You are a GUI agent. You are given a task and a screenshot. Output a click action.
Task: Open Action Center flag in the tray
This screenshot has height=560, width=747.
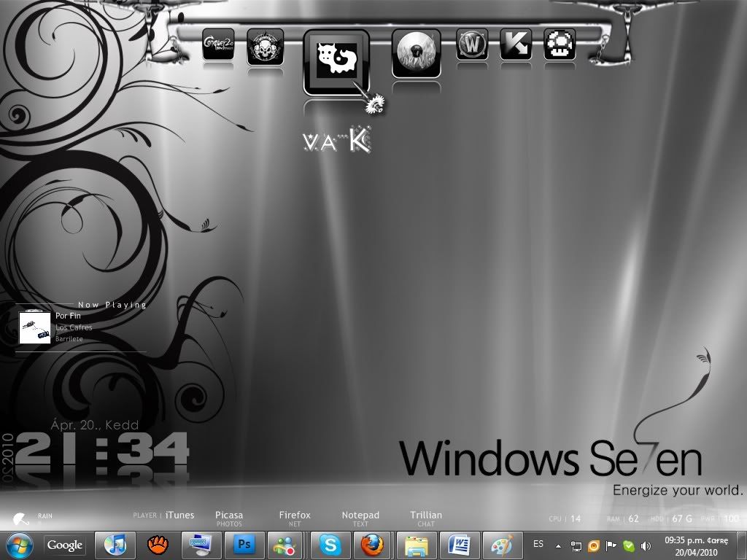pyautogui.click(x=611, y=546)
